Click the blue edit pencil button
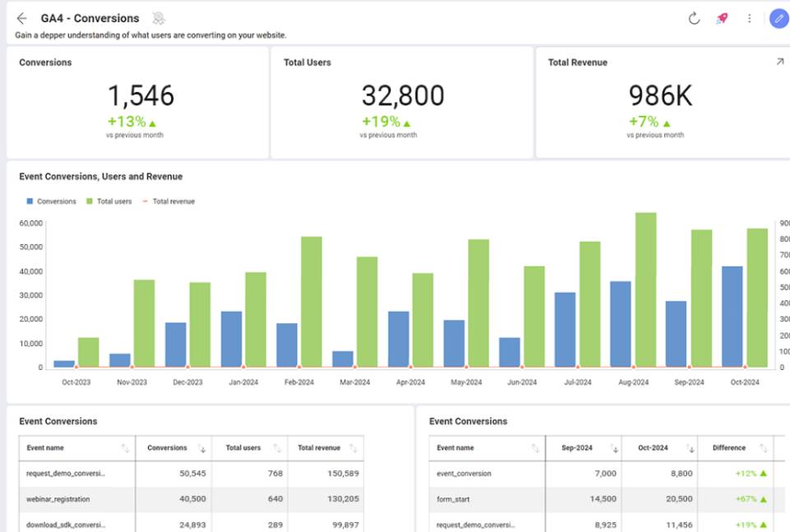This screenshot has height=532, width=790. 779,19
